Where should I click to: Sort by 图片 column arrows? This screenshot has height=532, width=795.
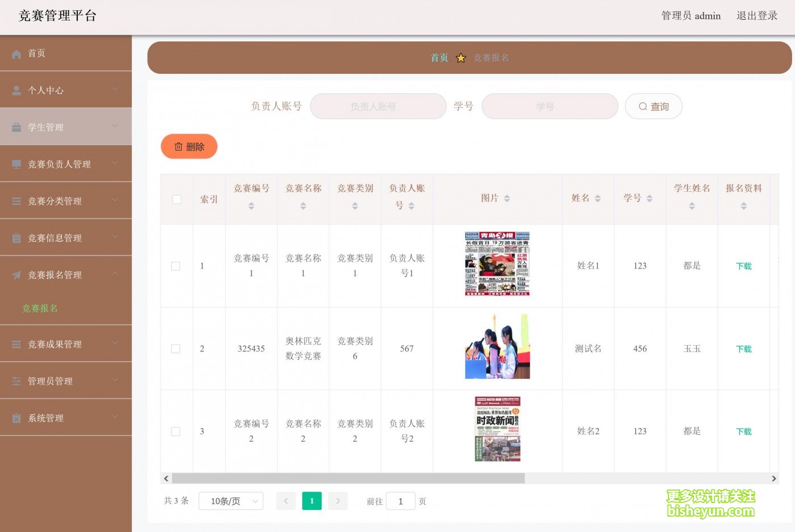[507, 198]
